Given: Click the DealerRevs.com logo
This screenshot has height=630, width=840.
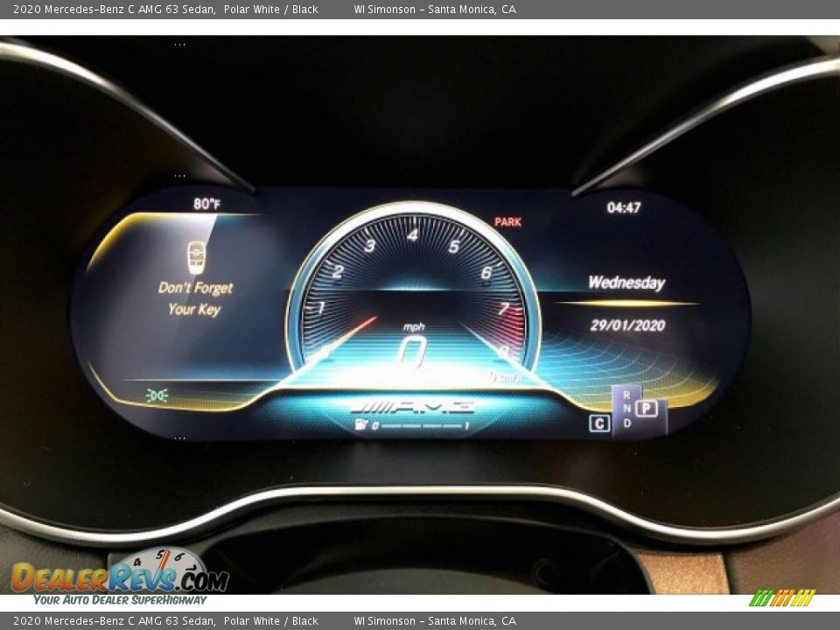Looking at the screenshot, I should click(119, 577).
